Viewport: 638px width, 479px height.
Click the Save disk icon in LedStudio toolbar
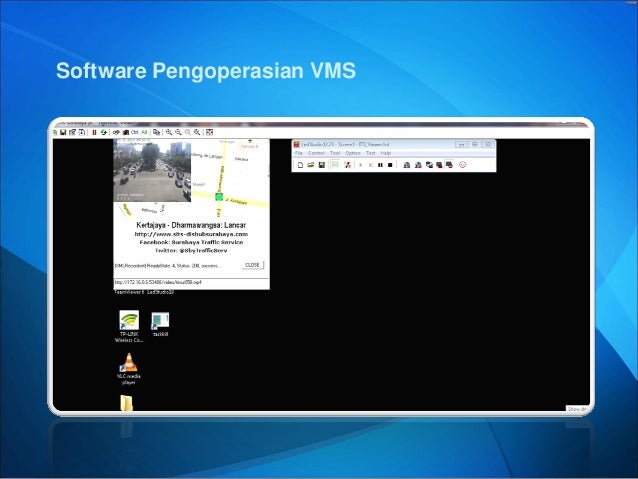coord(321,165)
